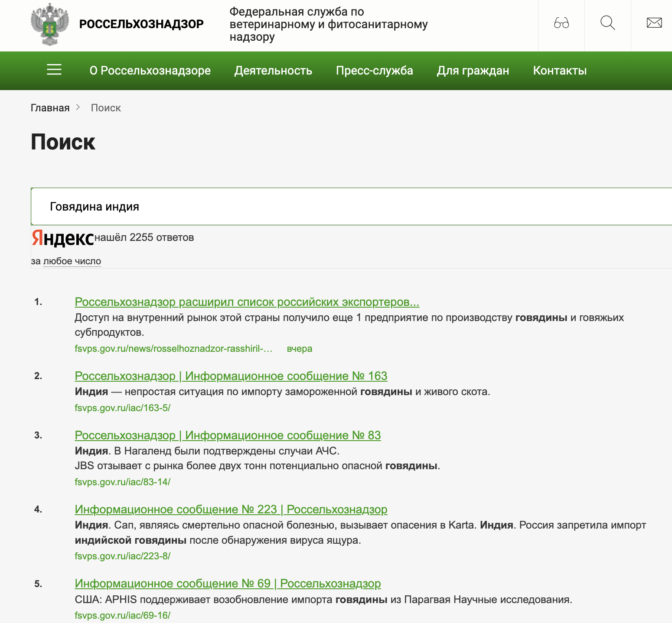
Task: Open the Пресс-служба menu
Action: click(x=375, y=70)
